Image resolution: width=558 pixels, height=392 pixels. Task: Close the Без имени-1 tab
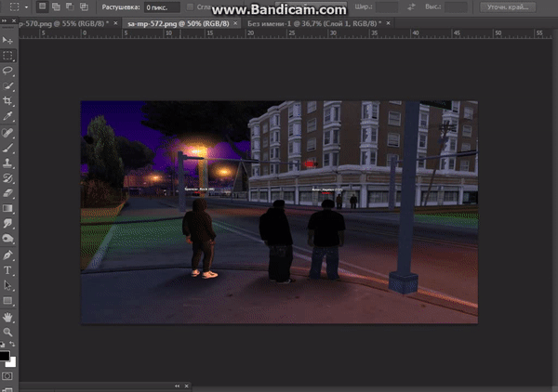(x=388, y=23)
